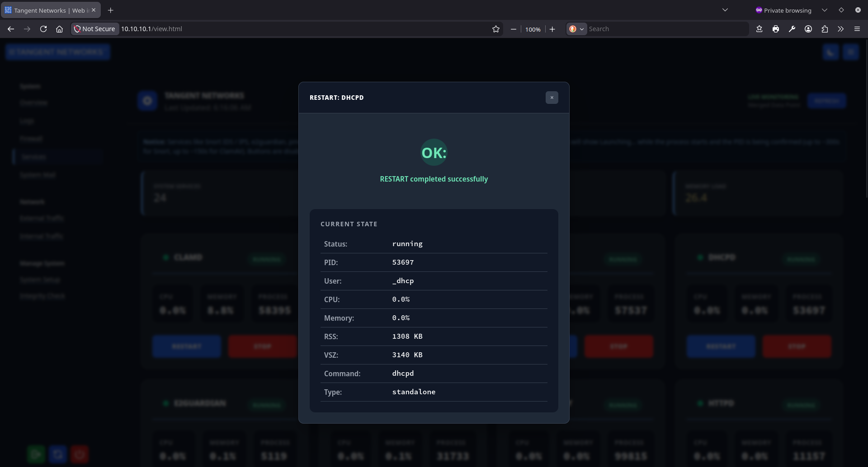The width and height of the screenshot is (868, 467).
Task: Open the Overview sidebar link
Action: [x=33, y=103]
